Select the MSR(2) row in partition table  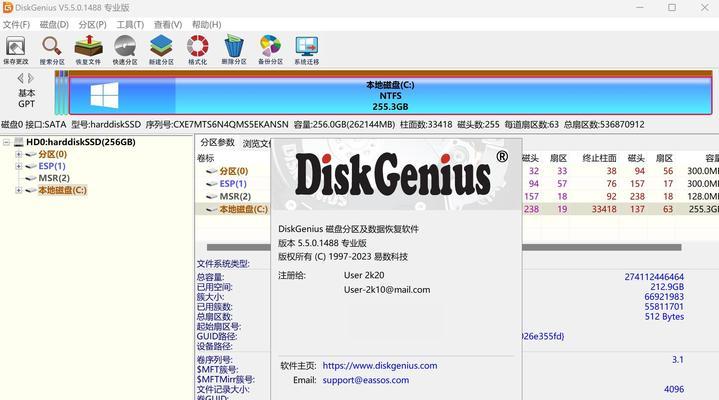[x=235, y=196]
